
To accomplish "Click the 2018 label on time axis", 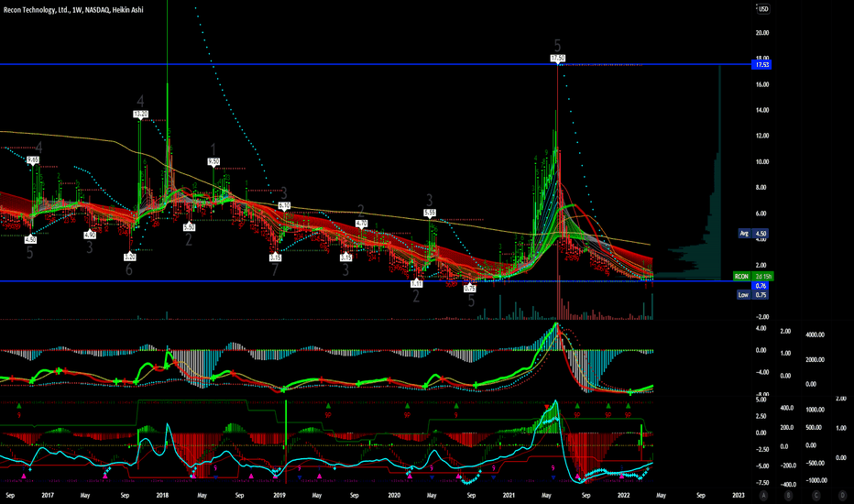I will point(162,495).
